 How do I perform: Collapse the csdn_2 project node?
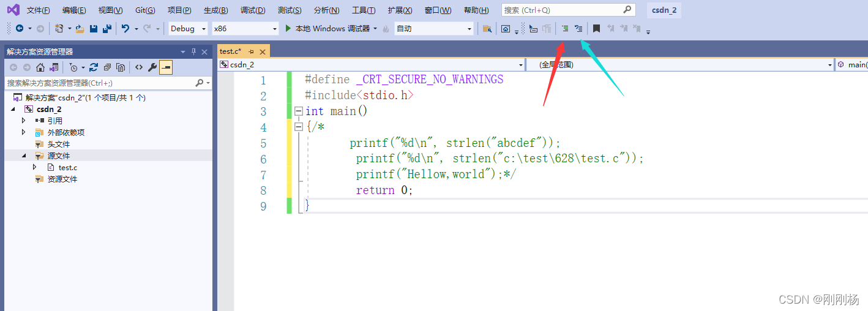(x=13, y=109)
